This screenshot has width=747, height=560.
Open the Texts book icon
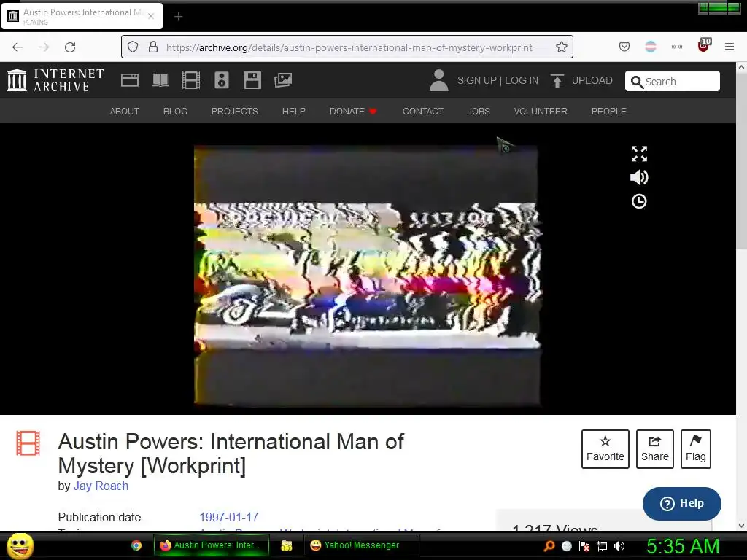pos(160,80)
